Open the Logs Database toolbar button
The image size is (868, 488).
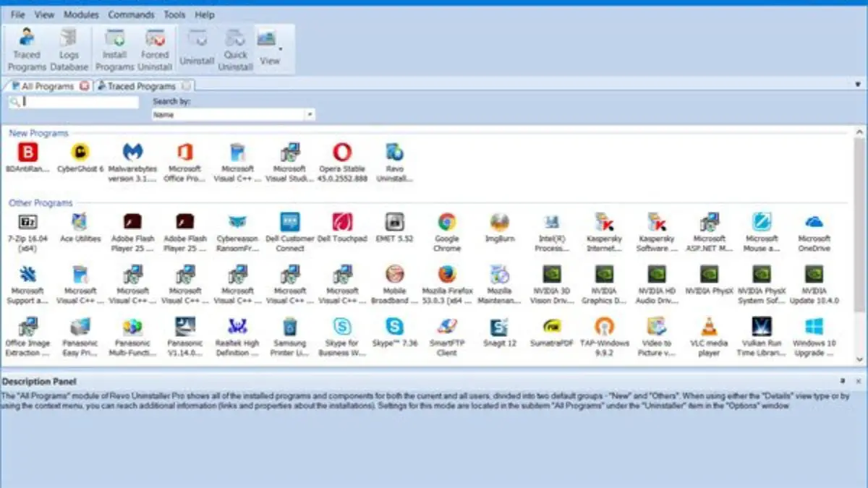pos(69,48)
